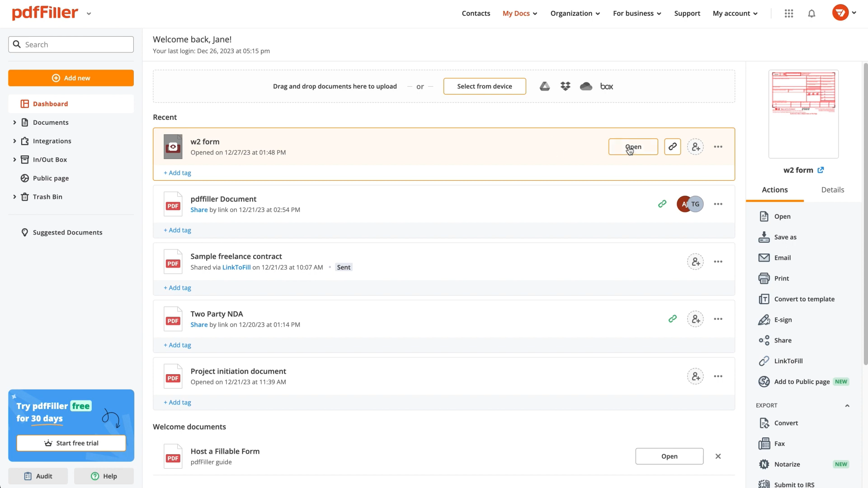Open the Organization dropdown menu
Viewport: 868px width, 488px height.
click(575, 14)
